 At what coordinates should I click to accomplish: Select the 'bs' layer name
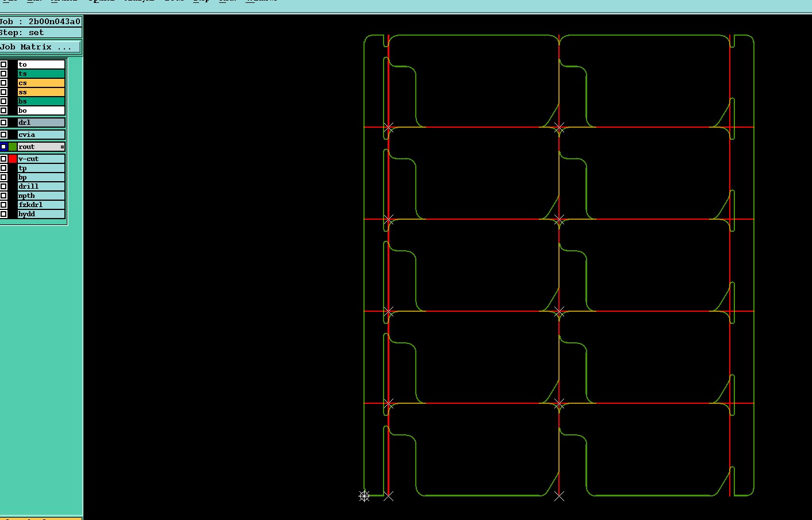pos(41,101)
